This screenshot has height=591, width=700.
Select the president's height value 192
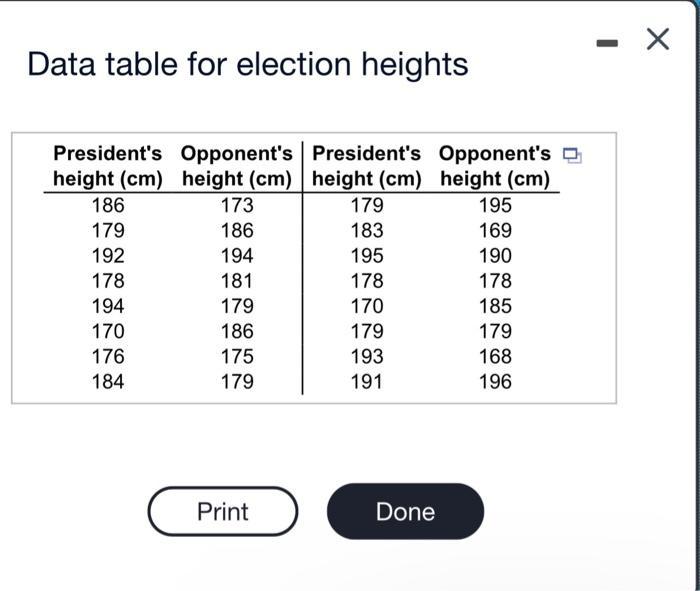pos(108,256)
